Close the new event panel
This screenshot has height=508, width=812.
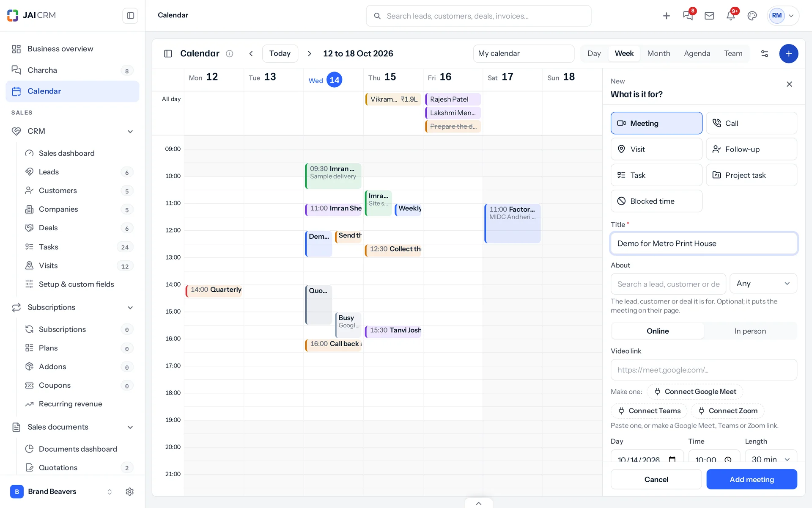[789, 84]
